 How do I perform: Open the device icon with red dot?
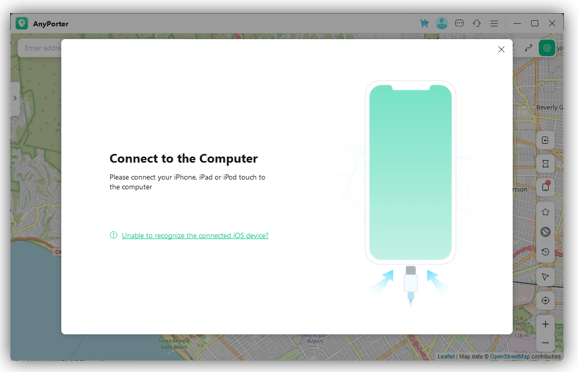pyautogui.click(x=546, y=187)
